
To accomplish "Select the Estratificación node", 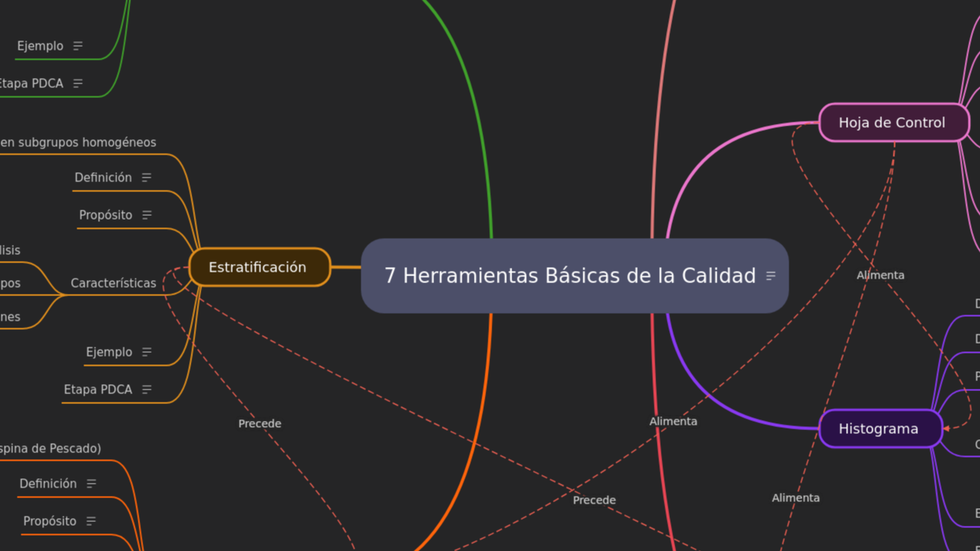I will (x=260, y=267).
